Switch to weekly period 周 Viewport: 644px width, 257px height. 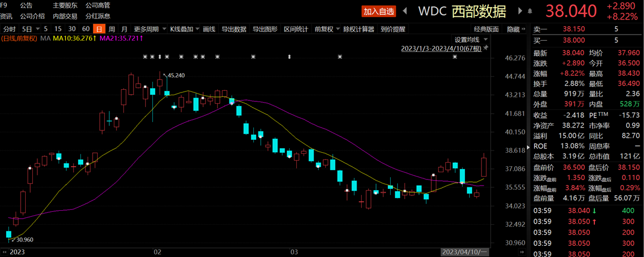[x=112, y=29]
